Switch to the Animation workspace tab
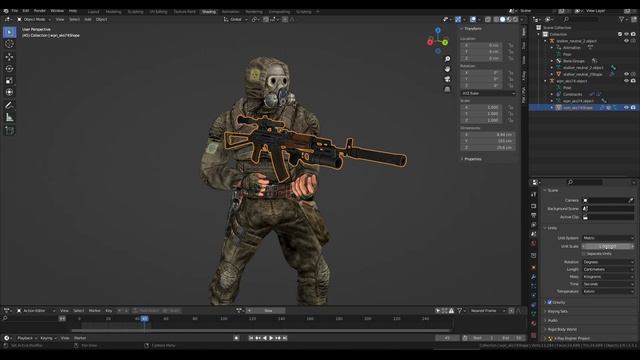The image size is (640, 360). [231, 12]
